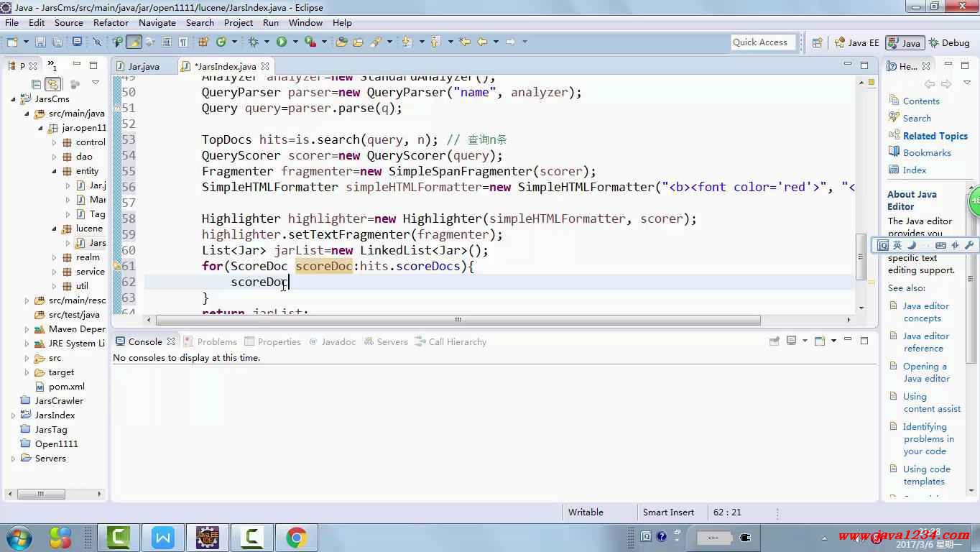Click the green Run toolbar button
Screen dimensions: 980x552
click(x=282, y=42)
